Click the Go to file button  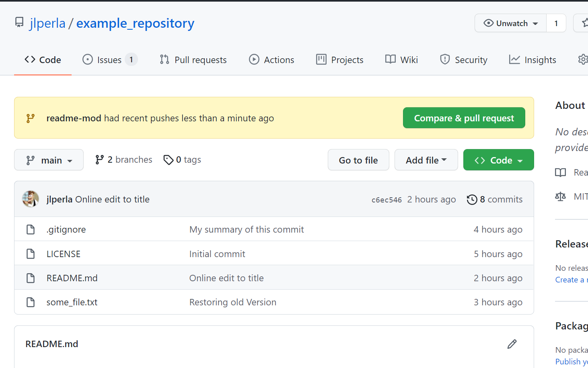[x=358, y=160]
